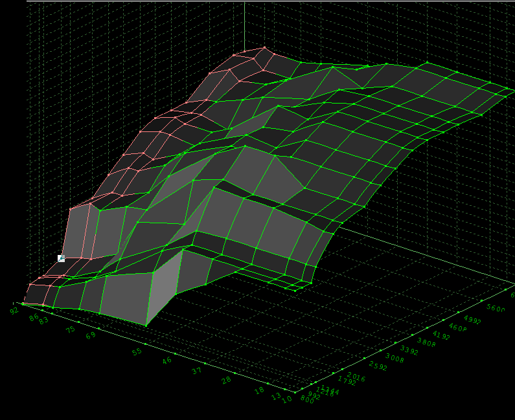
Task: Select the RPM axis label 4992
Action: (472, 320)
